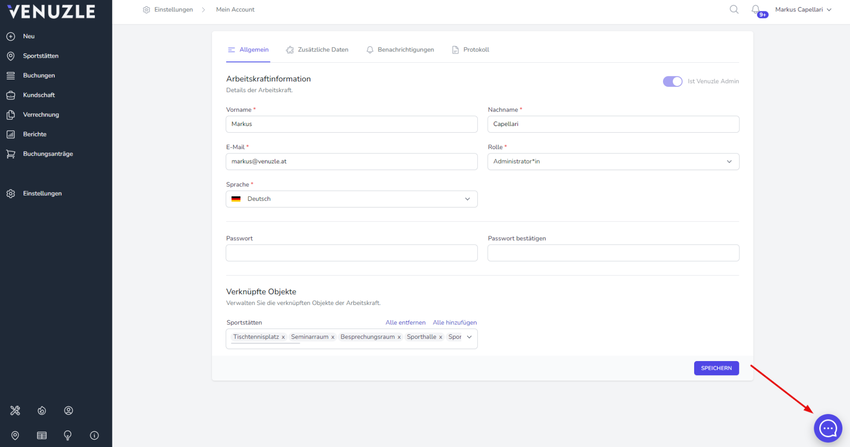The image size is (850, 447).
Task: Toggle the Ist Venuzle Admin switch
Action: [672, 81]
